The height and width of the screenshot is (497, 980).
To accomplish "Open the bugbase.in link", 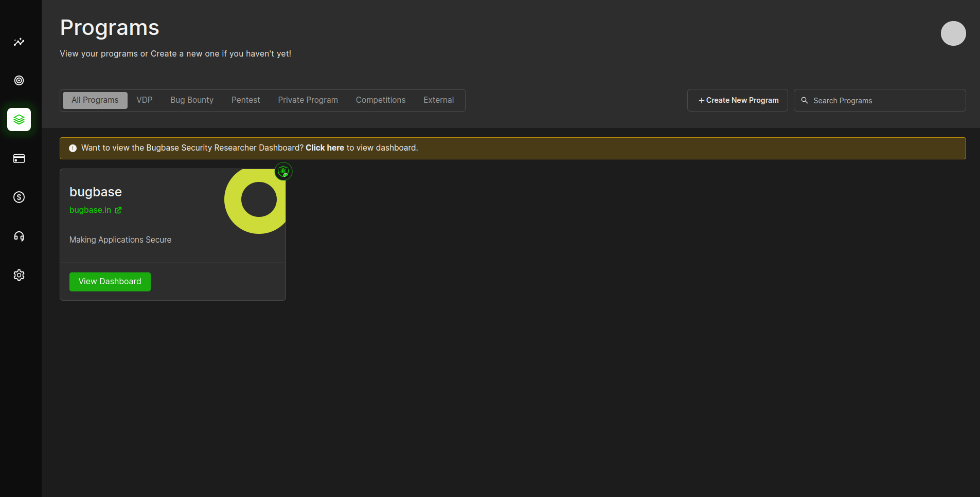I will [x=91, y=210].
